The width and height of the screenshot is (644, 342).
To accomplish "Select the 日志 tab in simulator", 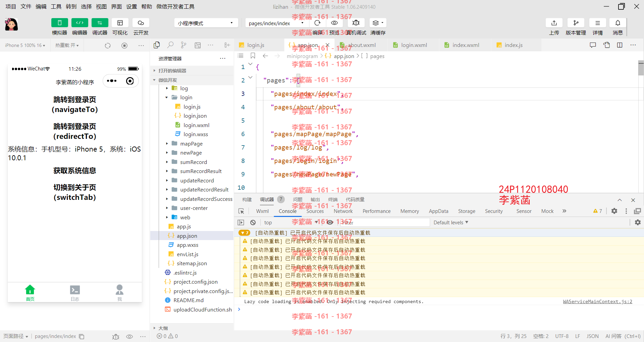I will [75, 293].
